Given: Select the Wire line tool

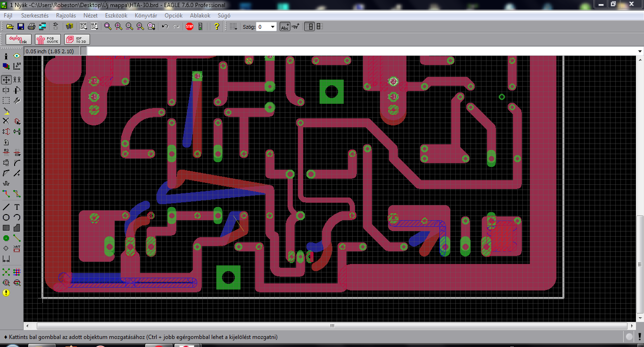Looking at the screenshot, I should 6,207.
